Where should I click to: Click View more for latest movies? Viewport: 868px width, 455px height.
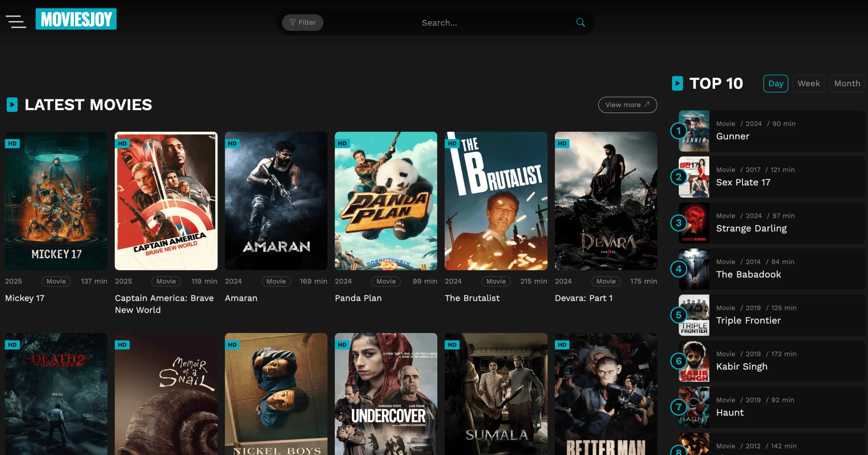pyautogui.click(x=627, y=105)
